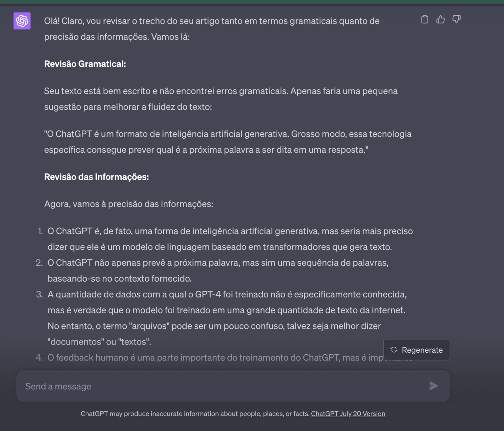This screenshot has width=504, height=431.
Task: Click the green bar at screen top
Action: point(252,1)
